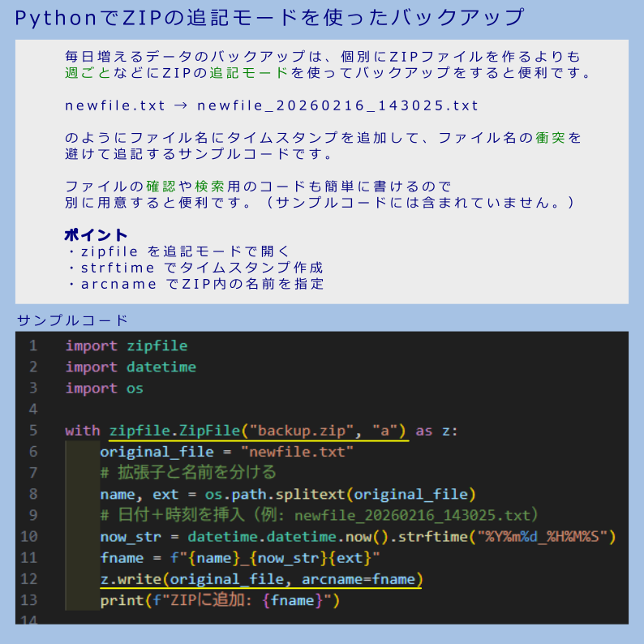
Task: Click the sentence "避けて追記するサンプルコードです。"
Action: (199, 154)
